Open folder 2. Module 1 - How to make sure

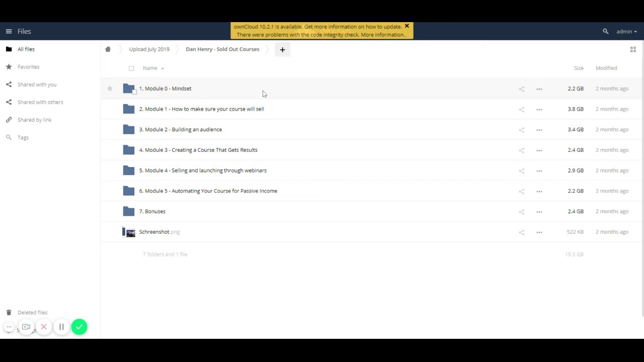pos(201,109)
